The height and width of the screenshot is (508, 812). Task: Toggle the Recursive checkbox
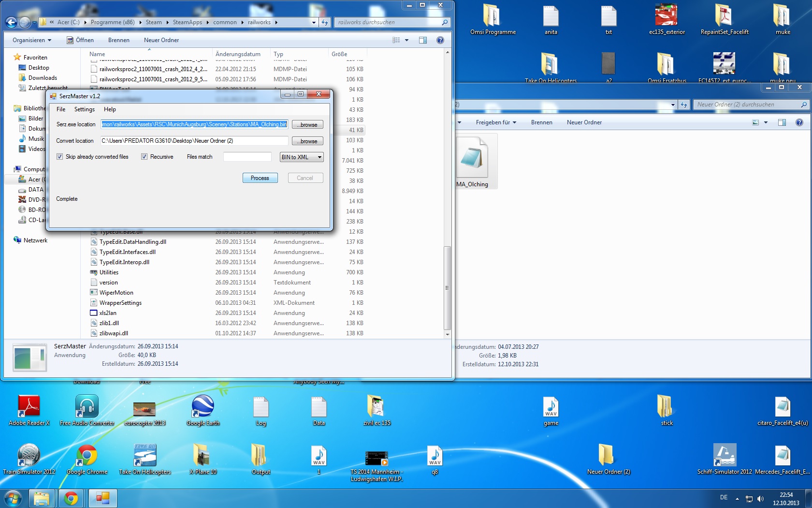click(144, 157)
